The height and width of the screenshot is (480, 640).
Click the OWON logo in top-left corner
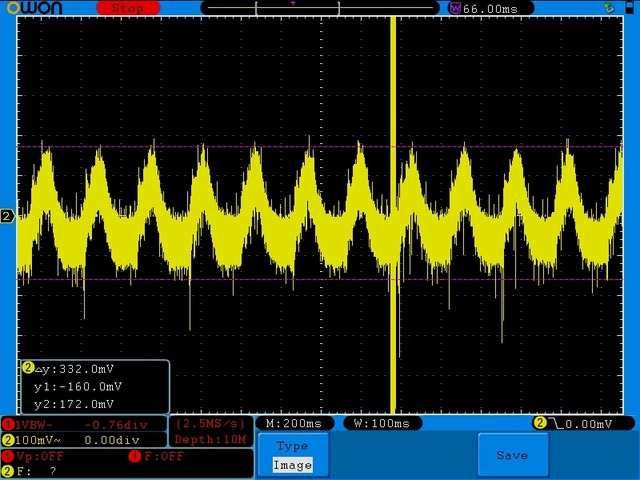click(33, 8)
